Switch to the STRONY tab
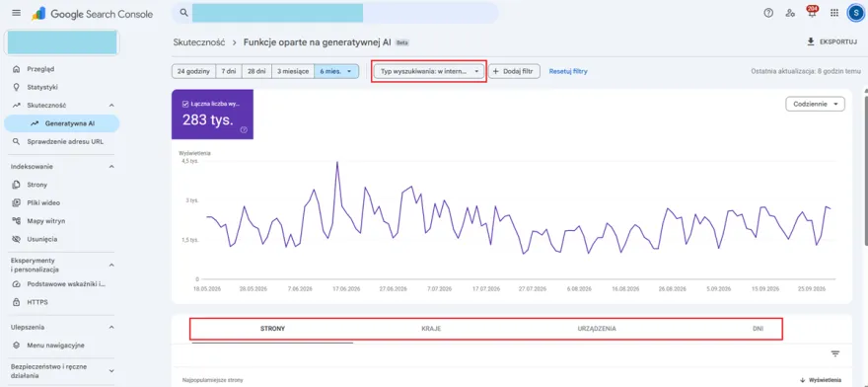The image size is (868, 387). (272, 329)
